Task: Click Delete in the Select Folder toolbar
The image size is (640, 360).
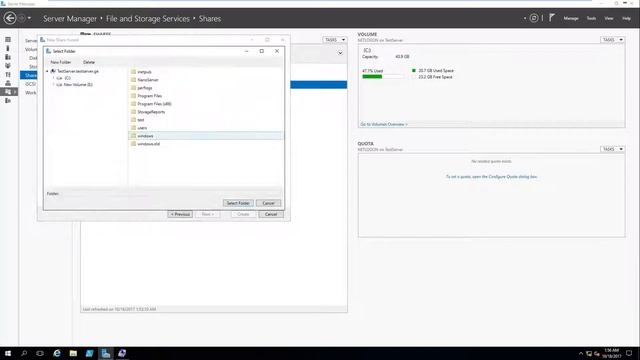Action: pyautogui.click(x=89, y=62)
